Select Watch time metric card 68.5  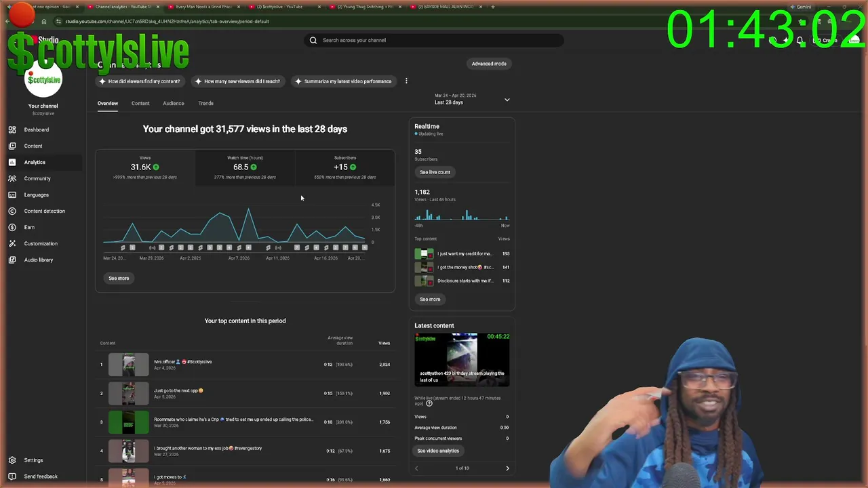coord(245,167)
